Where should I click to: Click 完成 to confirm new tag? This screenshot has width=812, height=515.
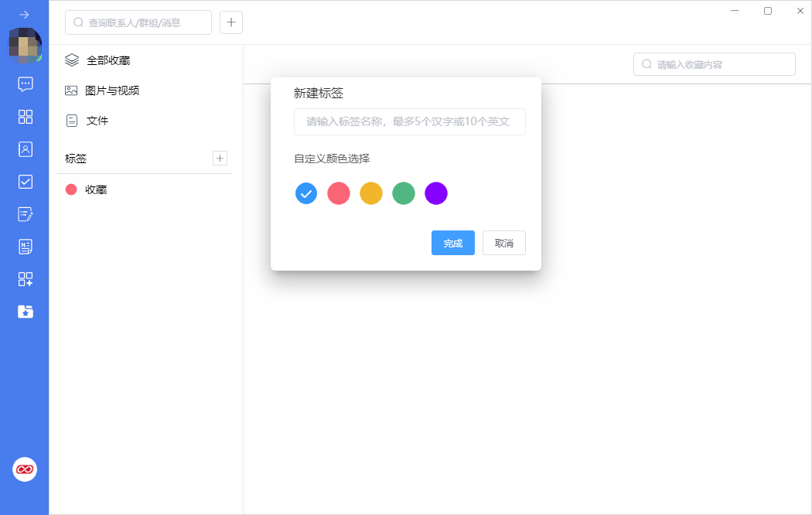tap(452, 243)
